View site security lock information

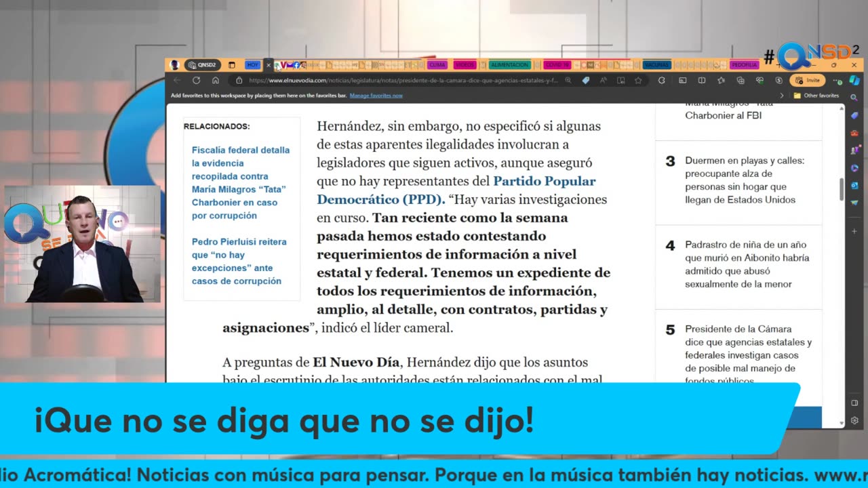(x=239, y=80)
